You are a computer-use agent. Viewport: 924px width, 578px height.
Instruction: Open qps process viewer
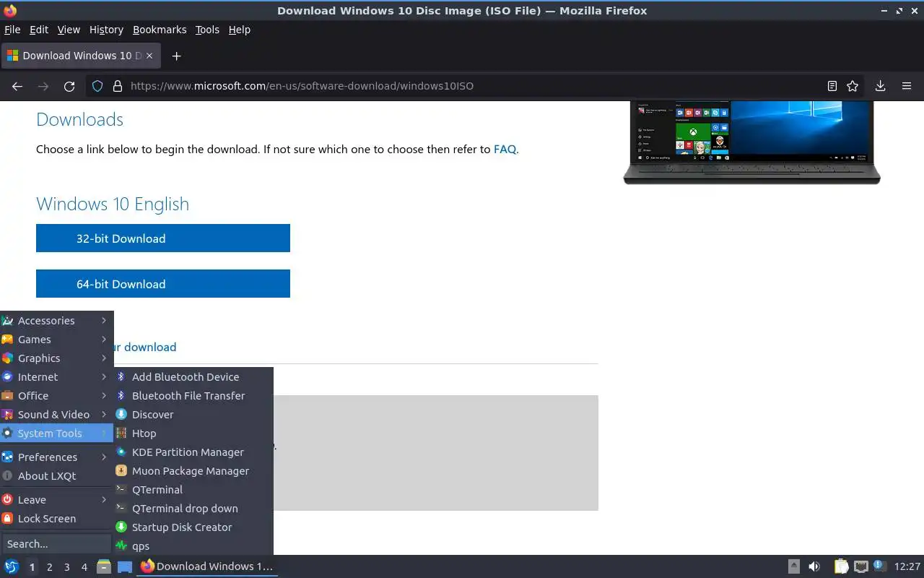point(193,545)
